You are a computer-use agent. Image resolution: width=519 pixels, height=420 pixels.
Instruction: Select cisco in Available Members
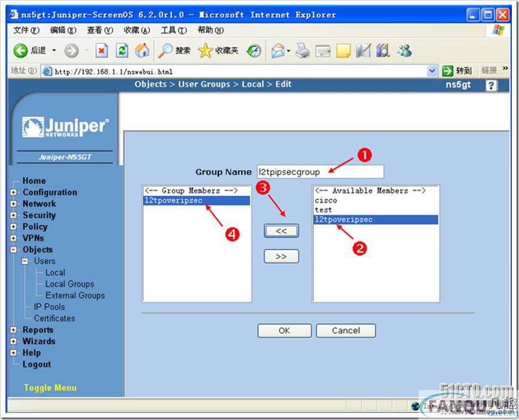tap(375, 200)
